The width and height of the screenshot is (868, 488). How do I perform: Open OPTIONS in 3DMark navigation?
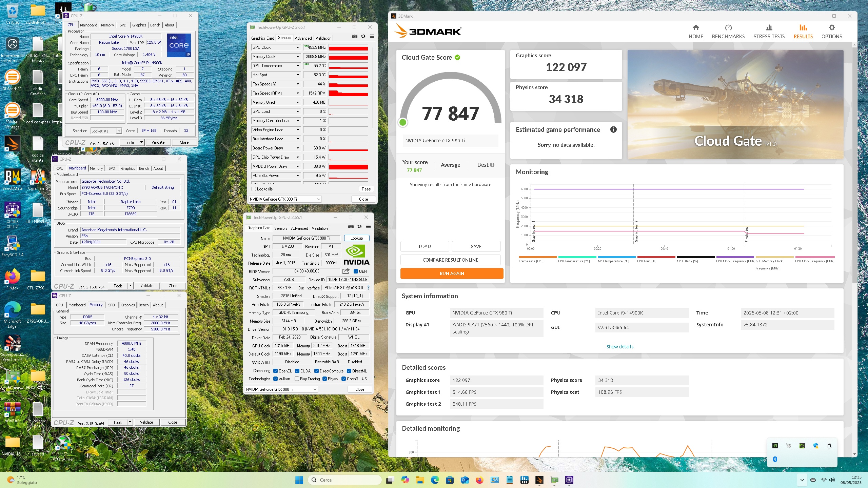831,32
